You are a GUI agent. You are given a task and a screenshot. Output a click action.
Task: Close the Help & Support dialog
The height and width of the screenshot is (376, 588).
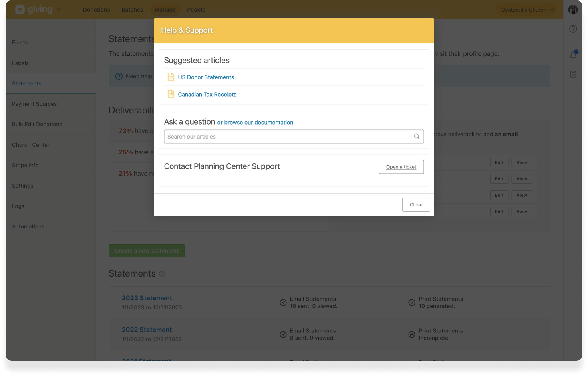pos(416,204)
